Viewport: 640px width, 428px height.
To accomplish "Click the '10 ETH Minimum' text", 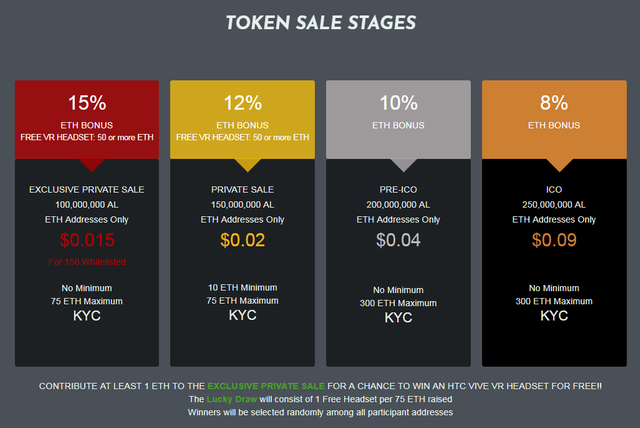I will point(242,287).
